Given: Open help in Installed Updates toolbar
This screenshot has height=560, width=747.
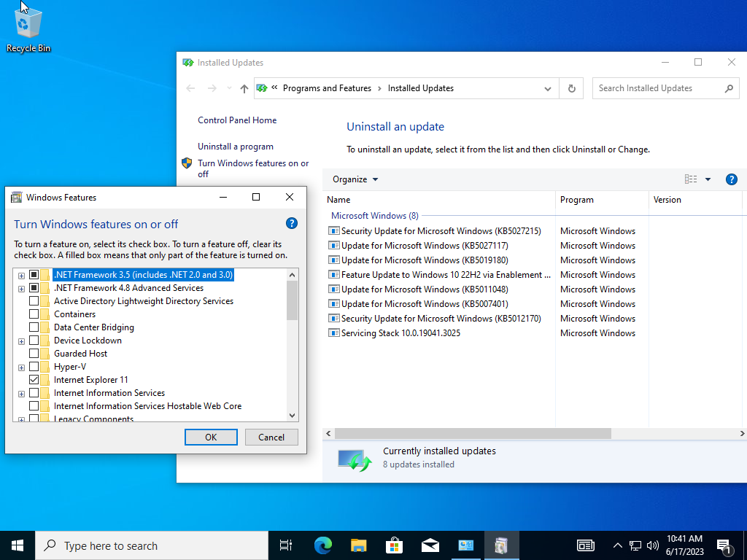Looking at the screenshot, I should point(731,179).
